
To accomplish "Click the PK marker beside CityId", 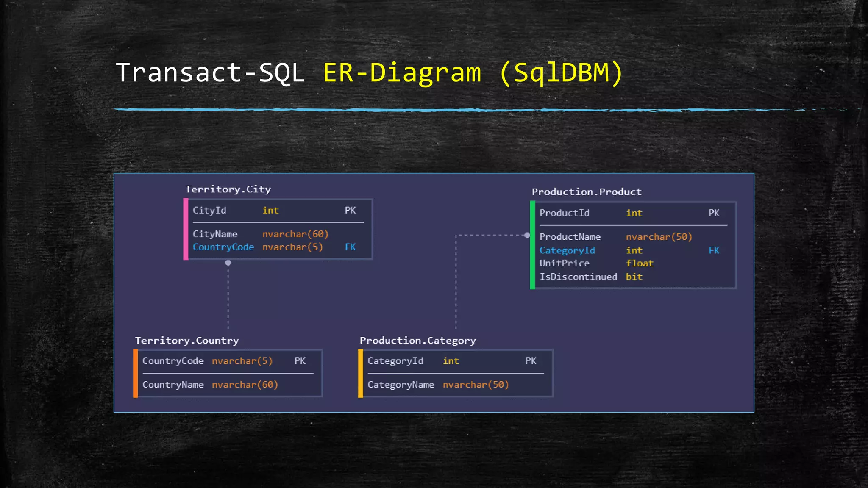I will [x=350, y=210].
